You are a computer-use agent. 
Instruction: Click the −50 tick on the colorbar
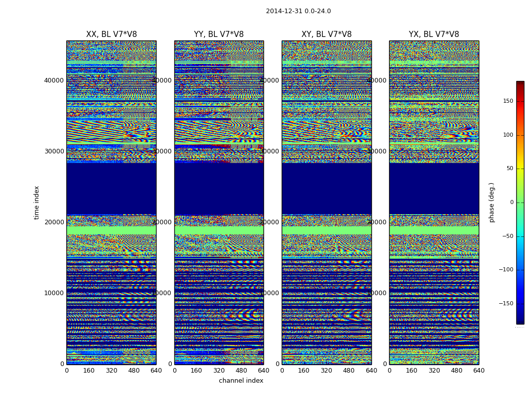(508, 236)
